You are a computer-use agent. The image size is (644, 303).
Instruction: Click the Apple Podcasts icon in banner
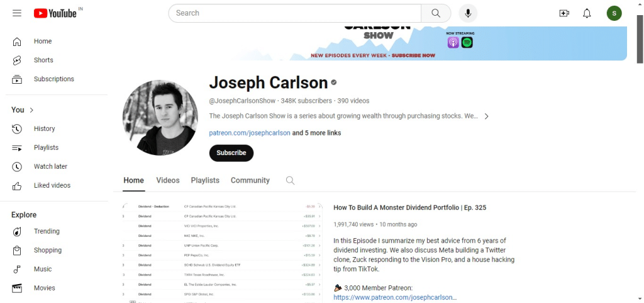pyautogui.click(x=453, y=42)
